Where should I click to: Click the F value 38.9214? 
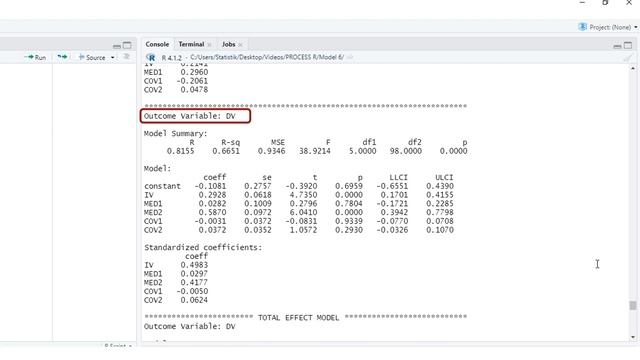tap(315, 151)
